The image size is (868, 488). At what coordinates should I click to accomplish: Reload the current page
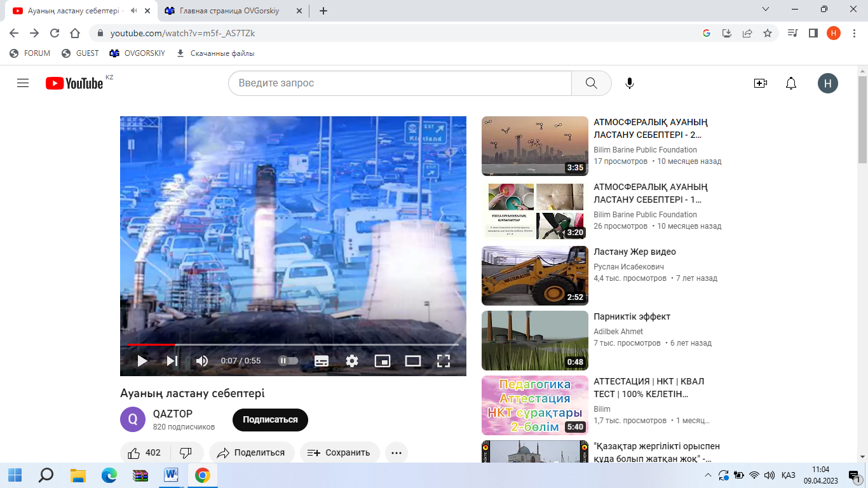coord(55,33)
